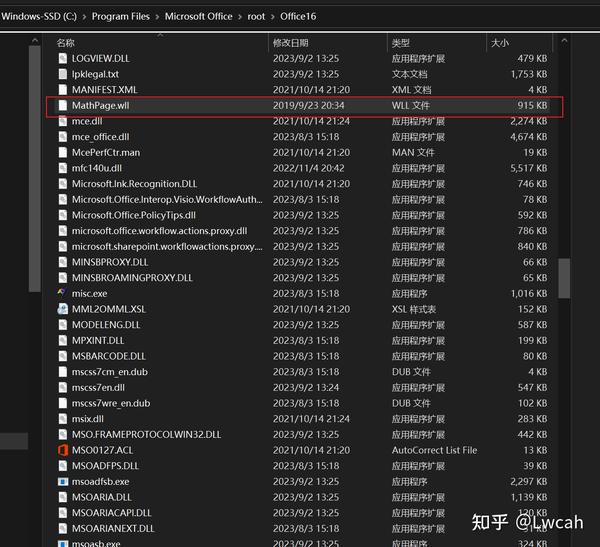The height and width of the screenshot is (547, 600).
Task: Click the MathPage.wll file icon
Action: coord(63,105)
